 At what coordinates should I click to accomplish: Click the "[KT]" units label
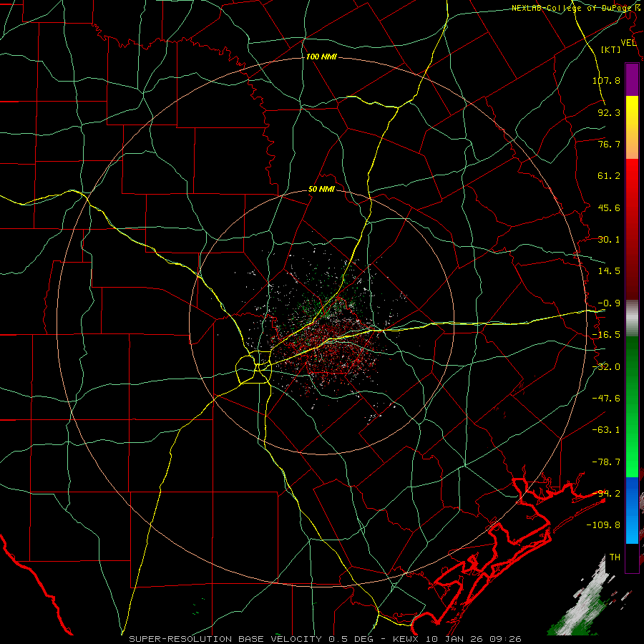pos(611,50)
